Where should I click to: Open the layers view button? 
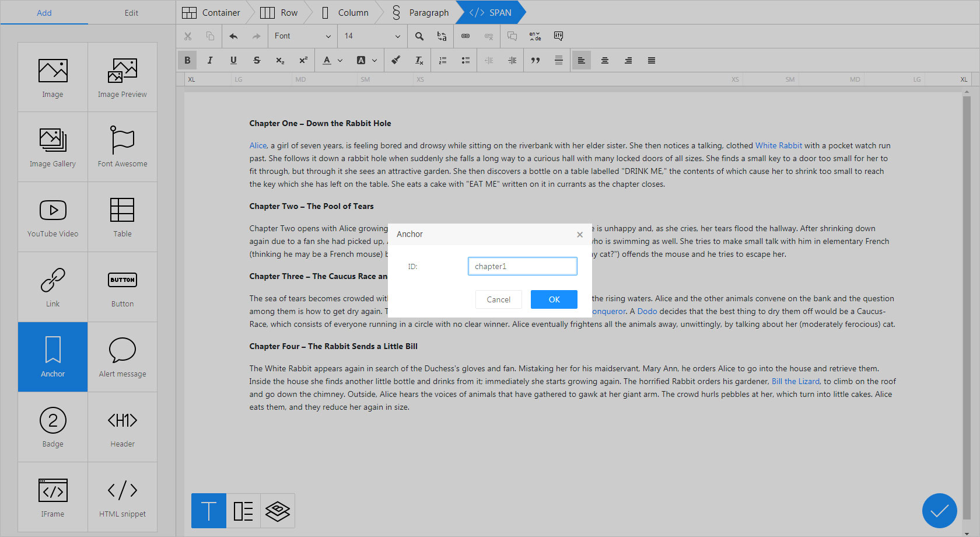[278, 511]
